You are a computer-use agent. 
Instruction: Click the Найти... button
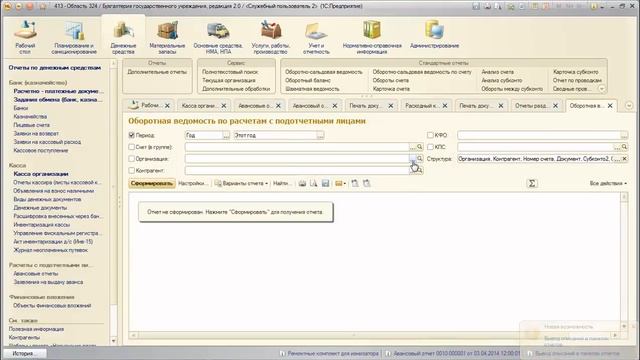pyautogui.click(x=282, y=184)
